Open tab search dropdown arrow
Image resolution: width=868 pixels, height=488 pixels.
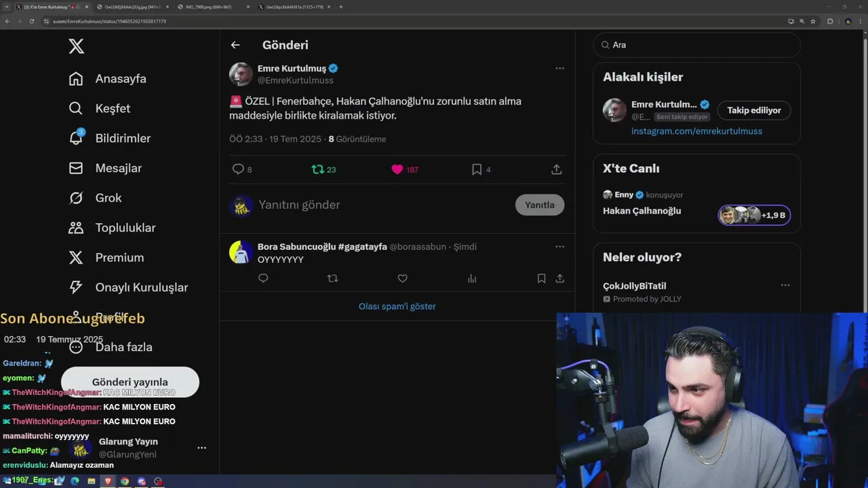(x=6, y=7)
